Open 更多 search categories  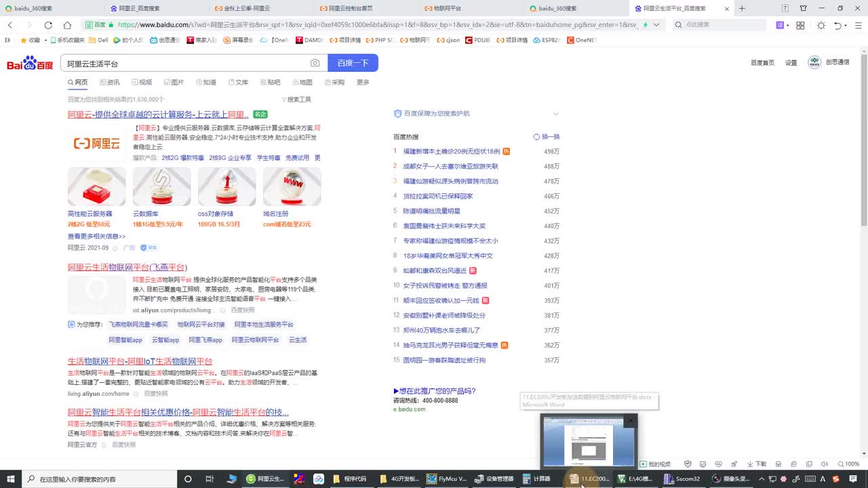363,82
